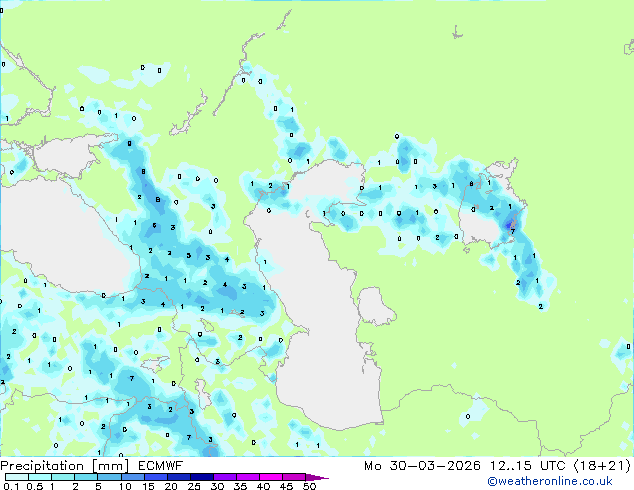Image resolution: width=634 pixels, height=490 pixels.
Task: Click the '12..15 UTC' time range text
Action: (527, 466)
